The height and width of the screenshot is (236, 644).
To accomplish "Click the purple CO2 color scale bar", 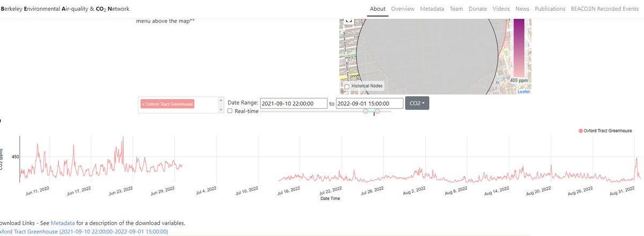I will pyautogui.click(x=519, y=47).
